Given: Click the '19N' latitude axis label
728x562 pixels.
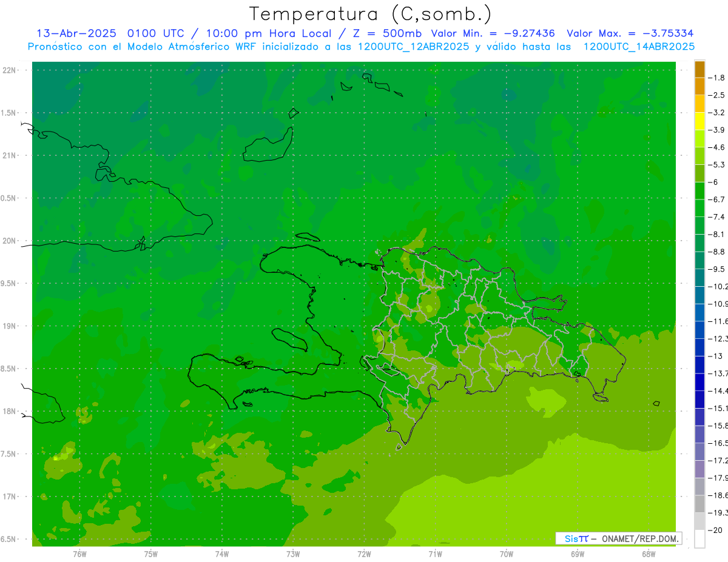Looking at the screenshot, I should click(10, 326).
